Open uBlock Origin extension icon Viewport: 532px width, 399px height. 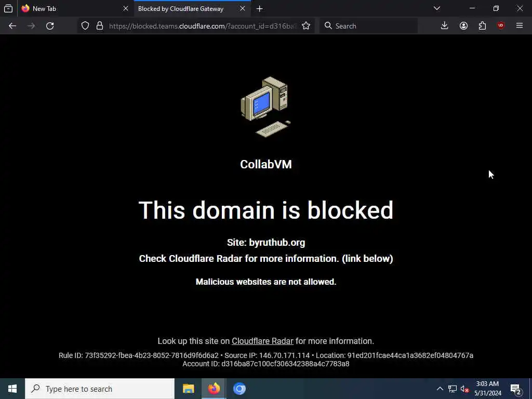pos(501,26)
